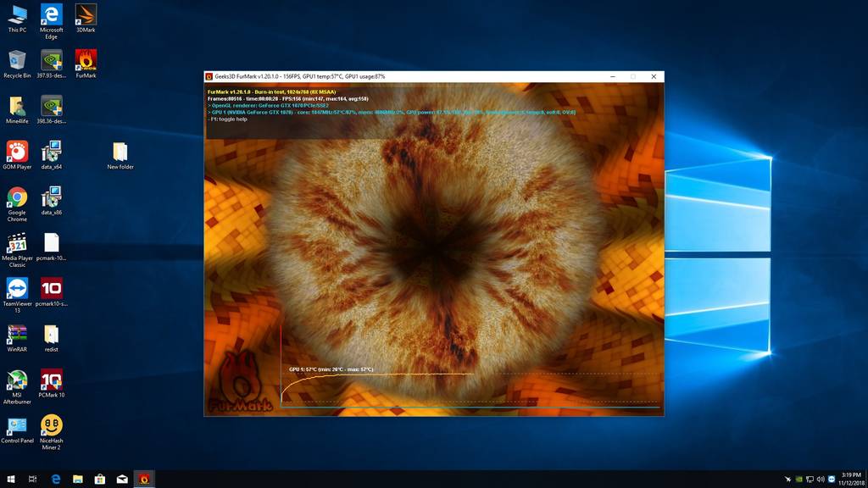The height and width of the screenshot is (488, 868).
Task: Switch to the running FurMark taskbar button
Action: 144,480
